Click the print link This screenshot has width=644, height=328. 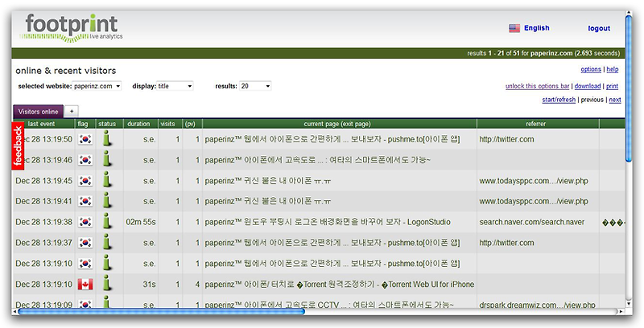click(x=612, y=86)
